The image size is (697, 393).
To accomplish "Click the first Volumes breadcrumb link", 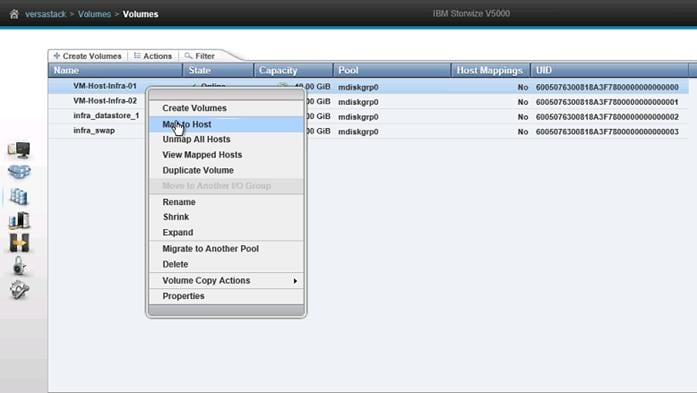I will (94, 14).
